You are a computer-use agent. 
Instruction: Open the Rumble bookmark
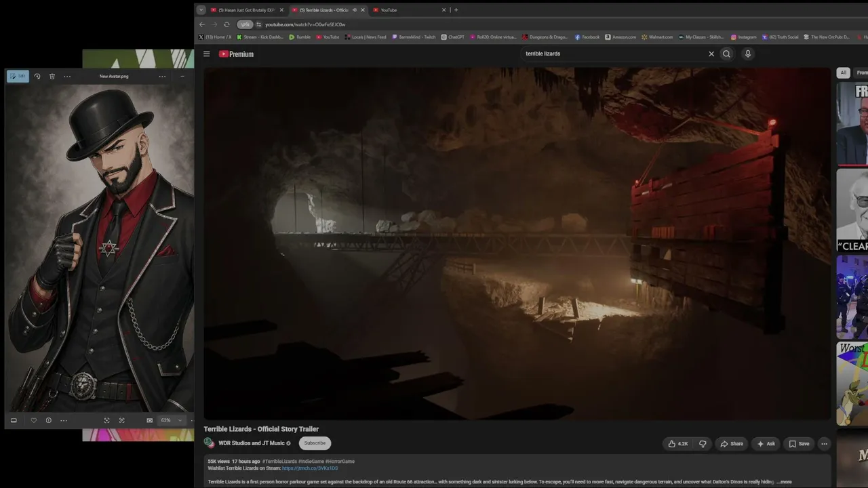click(x=299, y=37)
